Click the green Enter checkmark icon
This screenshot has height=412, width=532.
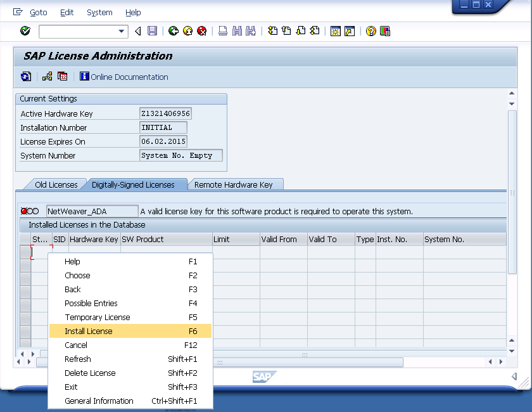coord(25,31)
